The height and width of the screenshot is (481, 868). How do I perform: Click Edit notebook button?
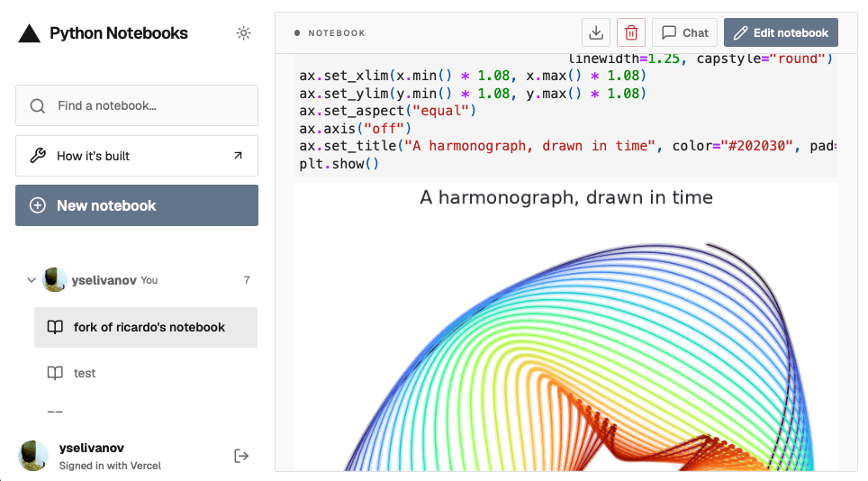(781, 32)
